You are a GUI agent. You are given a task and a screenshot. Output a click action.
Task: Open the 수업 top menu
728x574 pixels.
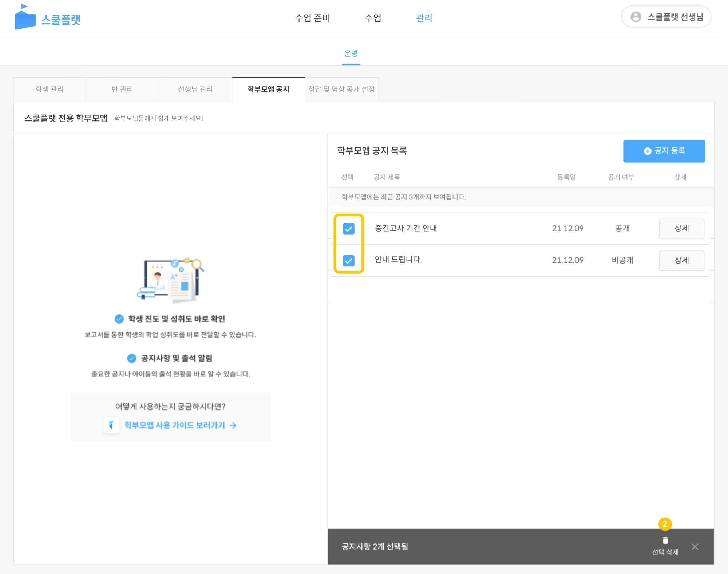tap(373, 18)
